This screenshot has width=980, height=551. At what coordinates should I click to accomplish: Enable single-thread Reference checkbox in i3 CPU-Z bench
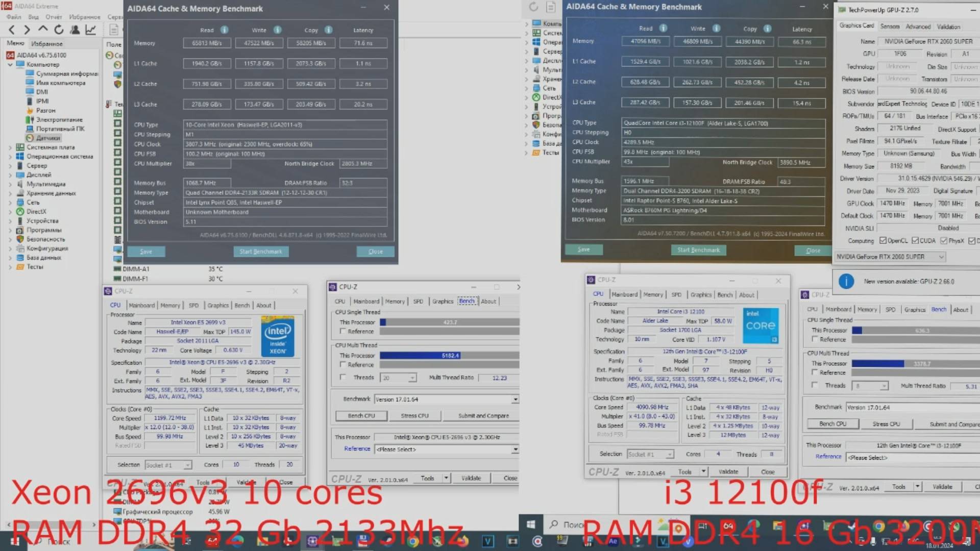[x=815, y=339]
